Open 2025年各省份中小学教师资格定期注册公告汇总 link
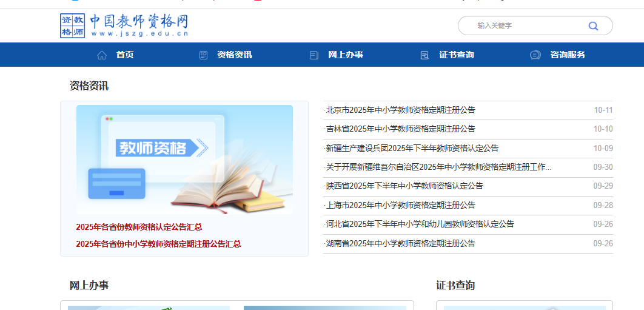 pos(158,244)
